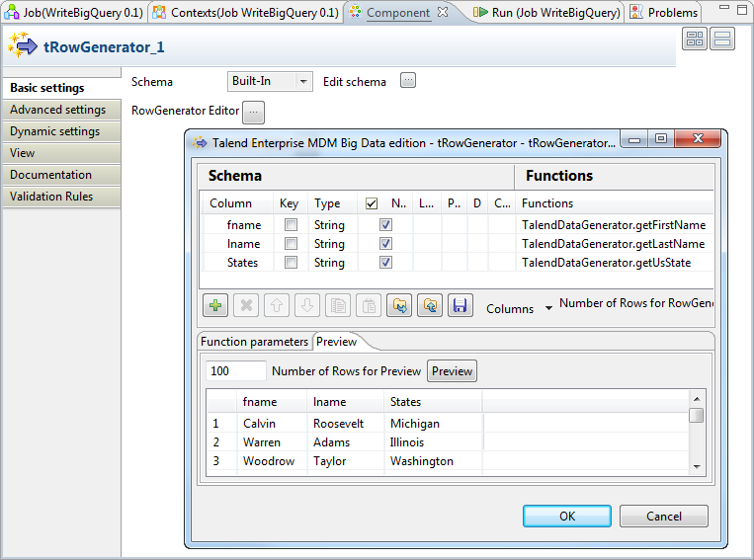Image resolution: width=754 pixels, height=560 pixels.
Task: Click the TalendDataGenerator.getUsState function cell
Action: [614, 263]
